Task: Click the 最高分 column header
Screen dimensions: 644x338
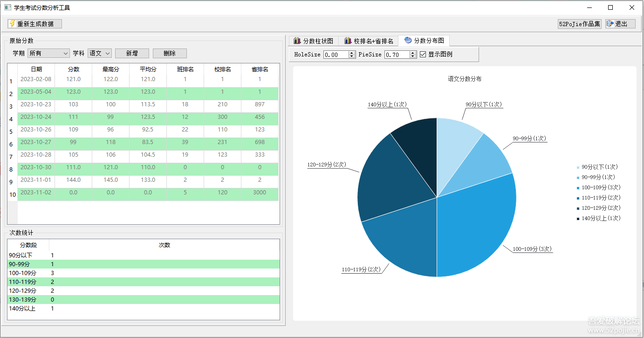Action: (x=111, y=69)
